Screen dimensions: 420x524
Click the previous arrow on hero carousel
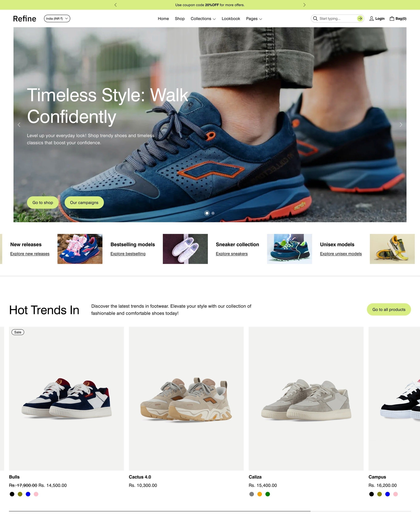19,125
